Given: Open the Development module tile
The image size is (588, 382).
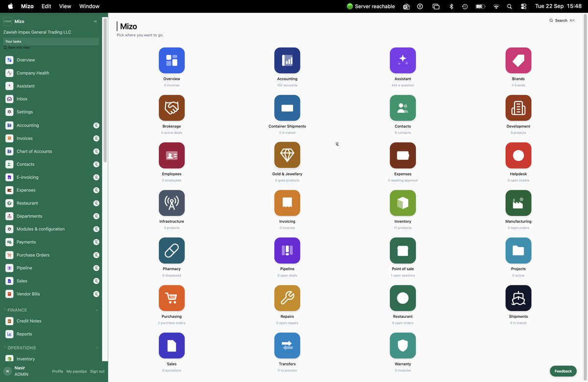Looking at the screenshot, I should (518, 108).
